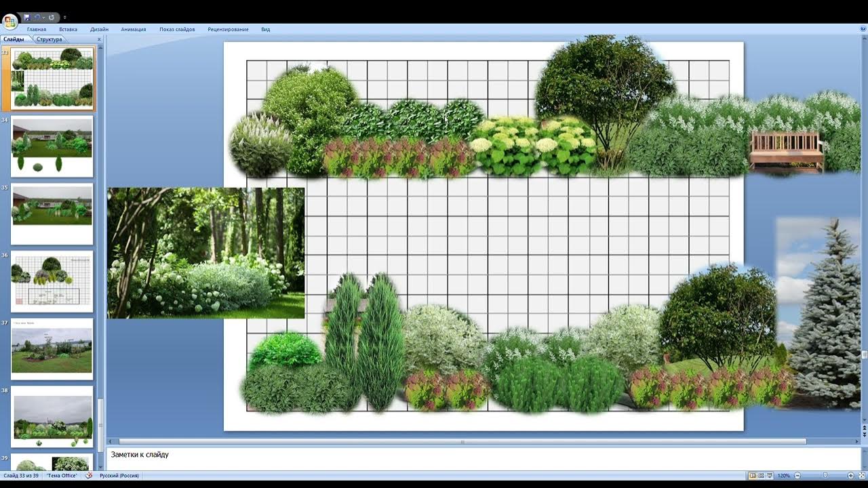
Task: Switch to Normal view via status bar
Action: click(753, 476)
